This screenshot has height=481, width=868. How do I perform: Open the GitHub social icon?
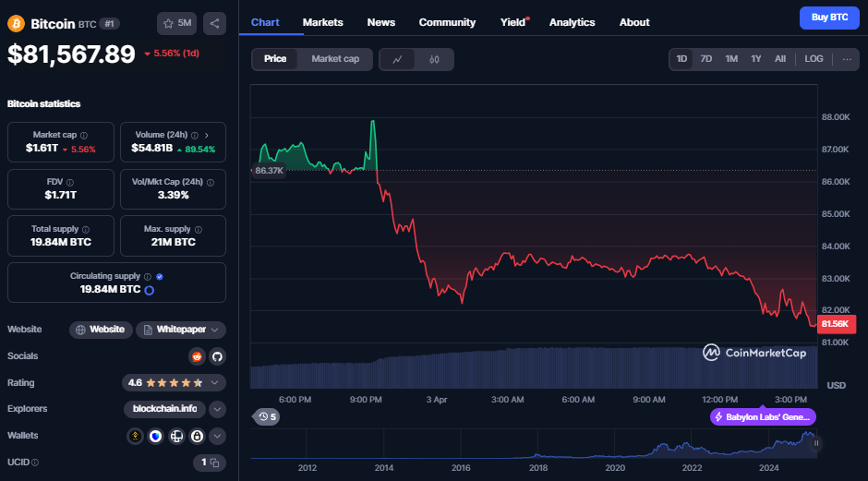pos(218,356)
